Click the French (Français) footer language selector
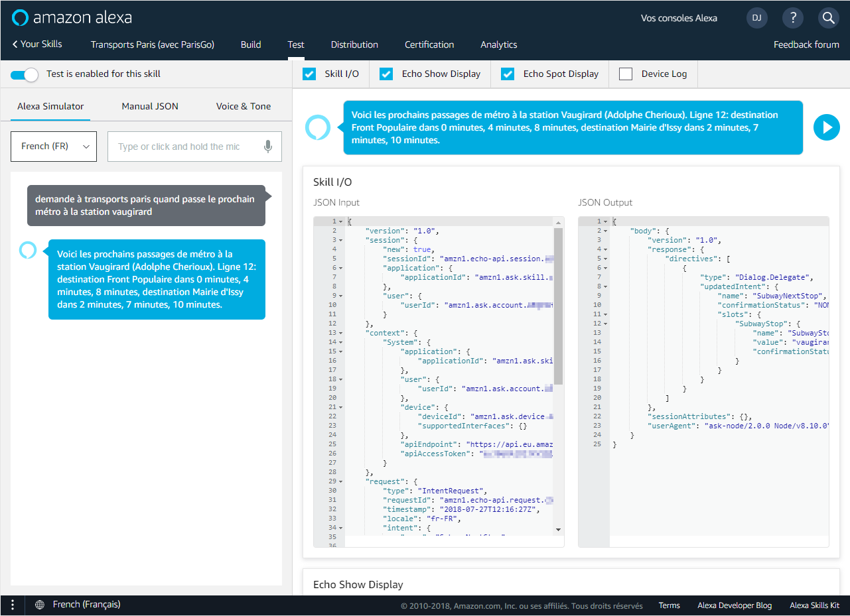 (x=86, y=605)
